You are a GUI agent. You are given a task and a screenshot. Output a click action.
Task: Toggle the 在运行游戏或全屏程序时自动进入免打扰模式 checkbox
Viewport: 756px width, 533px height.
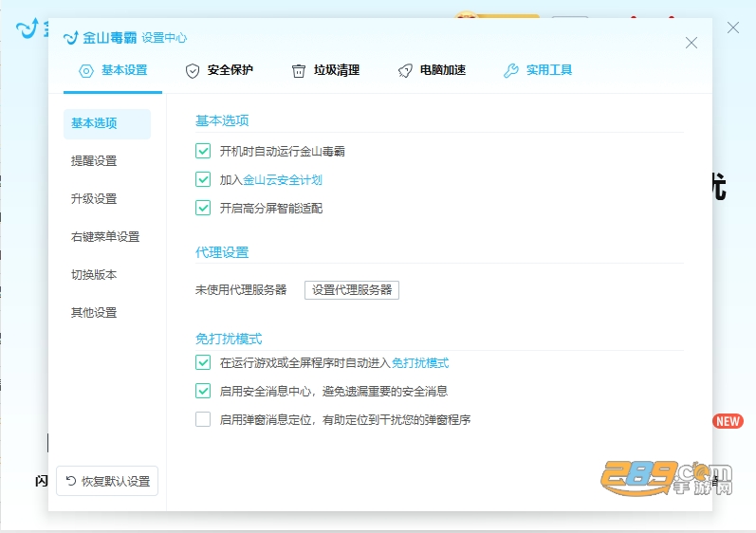point(203,362)
